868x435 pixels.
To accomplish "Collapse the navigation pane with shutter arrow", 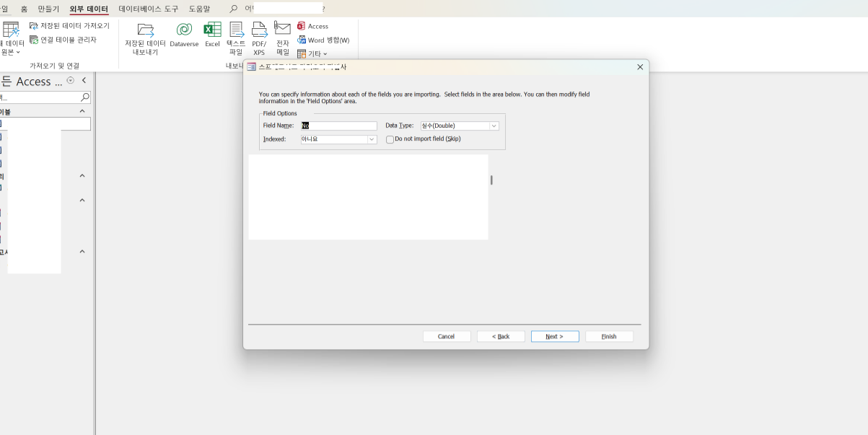I will (x=84, y=81).
